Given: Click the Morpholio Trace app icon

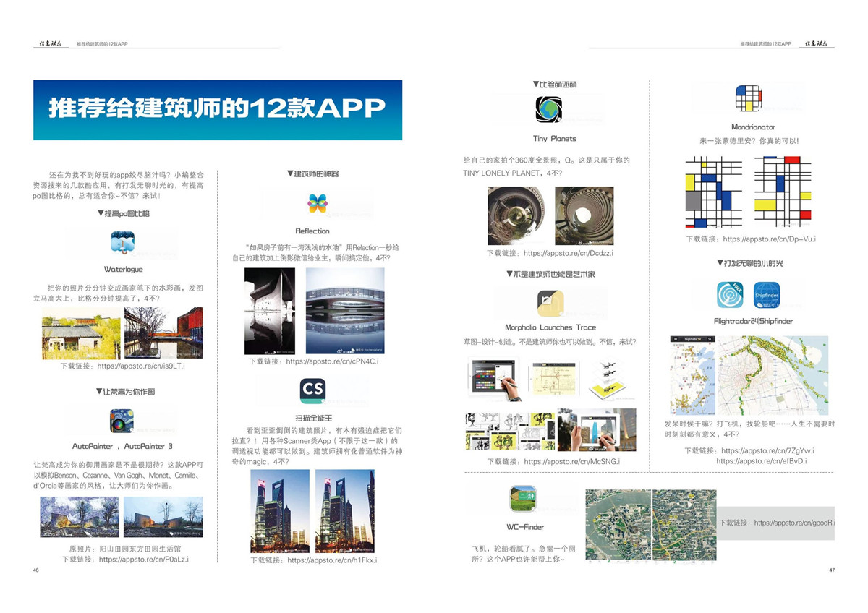Looking at the screenshot, I should coord(550,303).
